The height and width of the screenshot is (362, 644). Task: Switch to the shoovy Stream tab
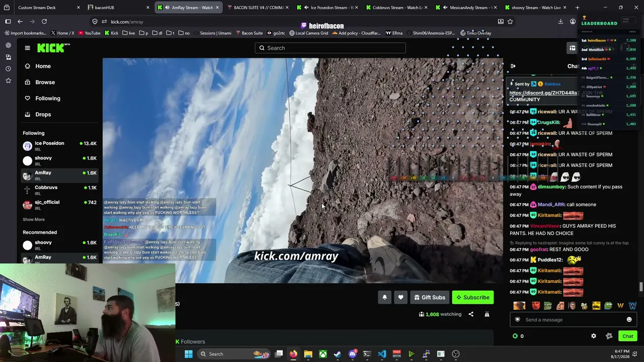534,8
